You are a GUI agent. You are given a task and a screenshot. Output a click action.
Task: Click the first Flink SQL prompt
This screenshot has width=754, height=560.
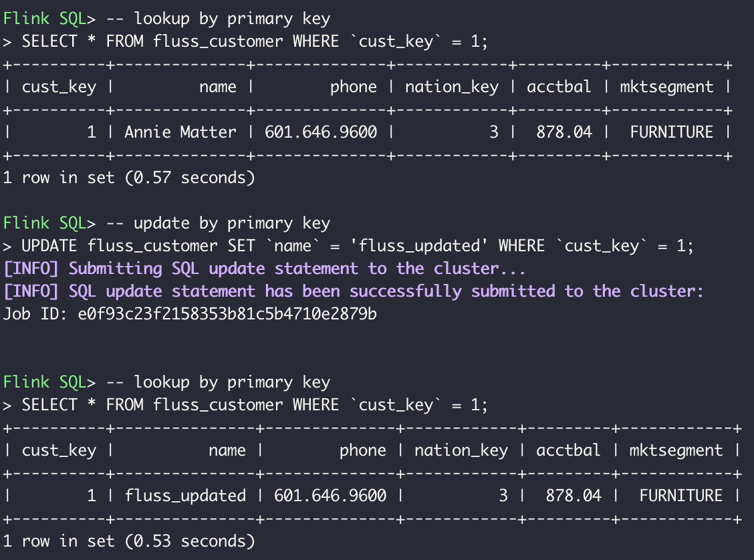pos(49,19)
